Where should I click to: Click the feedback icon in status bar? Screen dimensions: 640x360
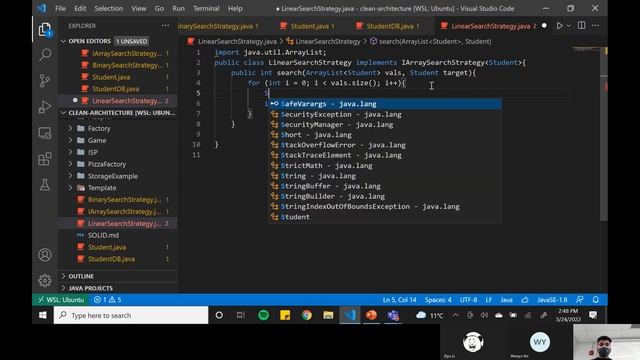[x=580, y=300]
